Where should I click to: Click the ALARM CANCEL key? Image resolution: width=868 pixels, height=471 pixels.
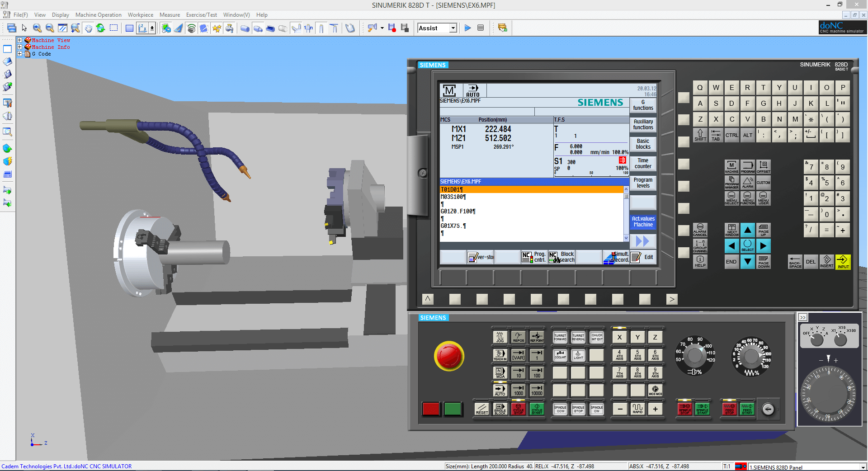point(700,230)
